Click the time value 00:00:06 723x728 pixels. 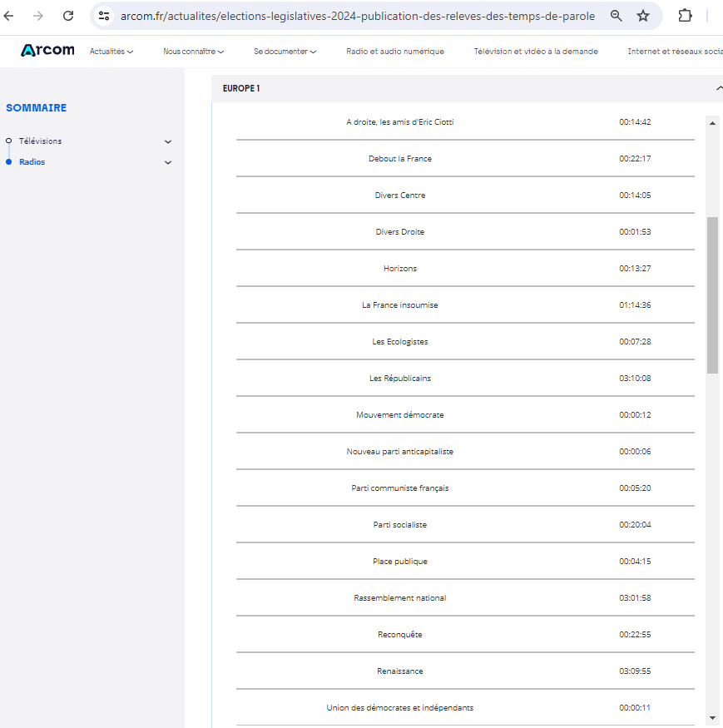(x=635, y=452)
